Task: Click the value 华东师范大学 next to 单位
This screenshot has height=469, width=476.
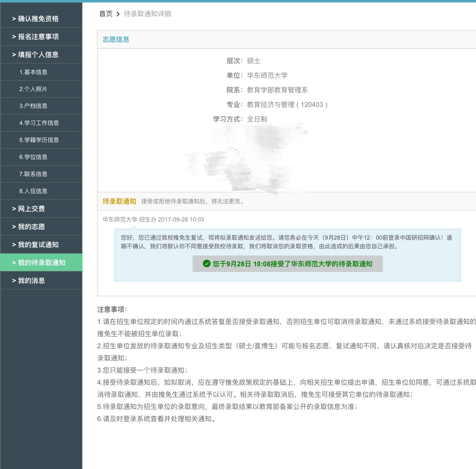Action: coord(267,75)
